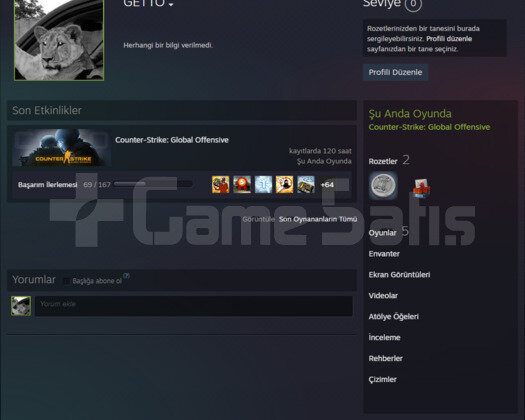This screenshot has height=420, width=525.
Task: Open the GETTO username dropdown arrow
Action: (x=171, y=5)
